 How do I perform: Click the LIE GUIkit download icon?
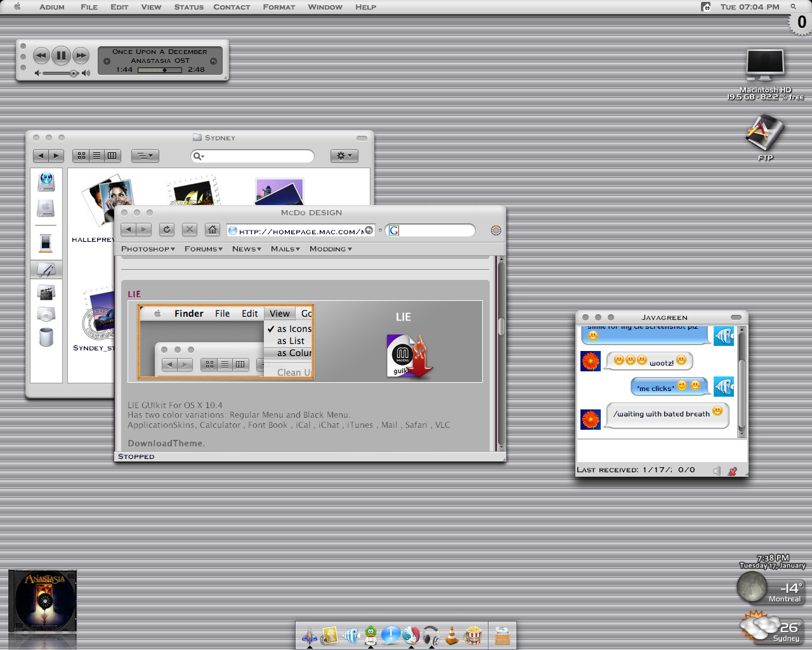(409, 356)
